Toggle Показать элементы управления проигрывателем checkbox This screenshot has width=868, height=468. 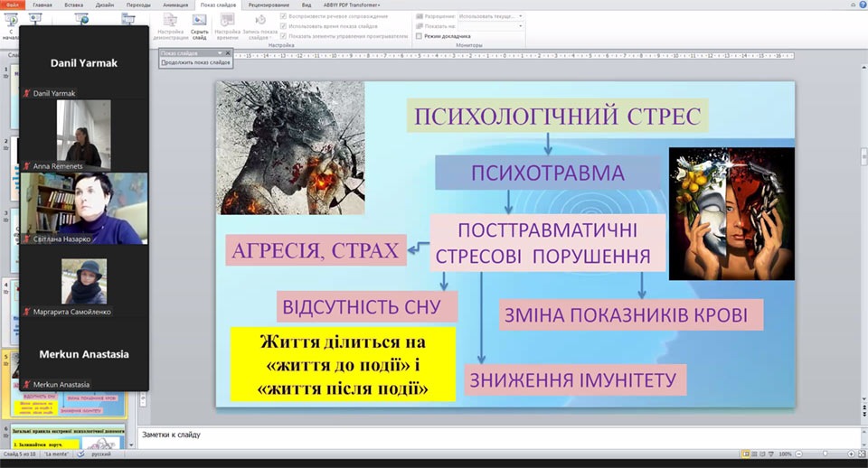click(283, 36)
